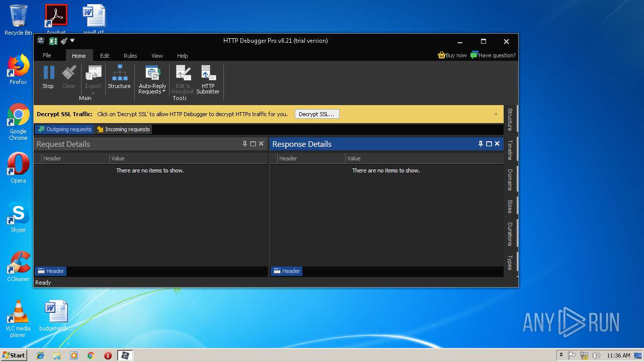Select the Incoming requests tab
This screenshot has width=644, height=362.
(x=123, y=129)
